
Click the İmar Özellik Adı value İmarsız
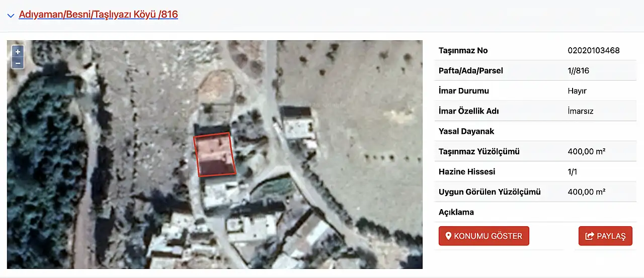click(581, 111)
